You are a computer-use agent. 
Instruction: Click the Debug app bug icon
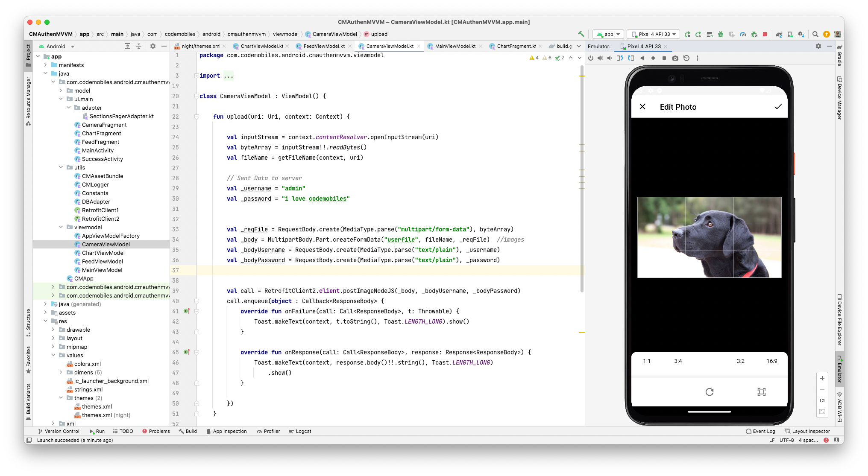point(721,34)
